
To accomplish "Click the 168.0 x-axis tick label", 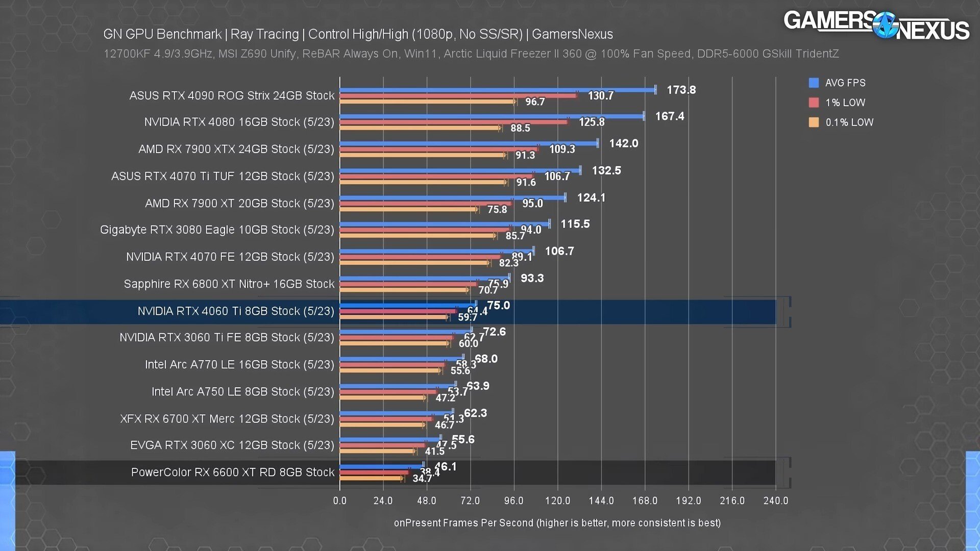I will pos(645,500).
